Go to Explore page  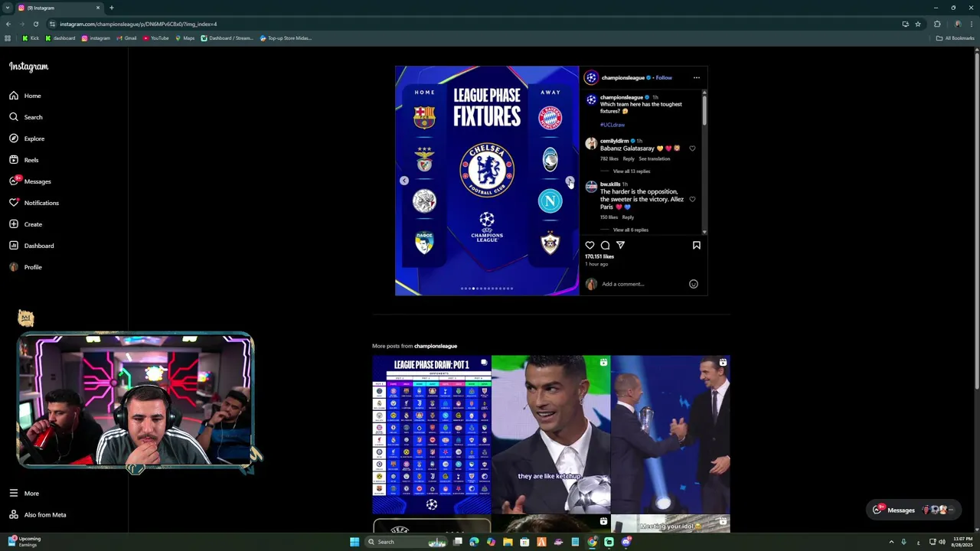[x=27, y=139]
